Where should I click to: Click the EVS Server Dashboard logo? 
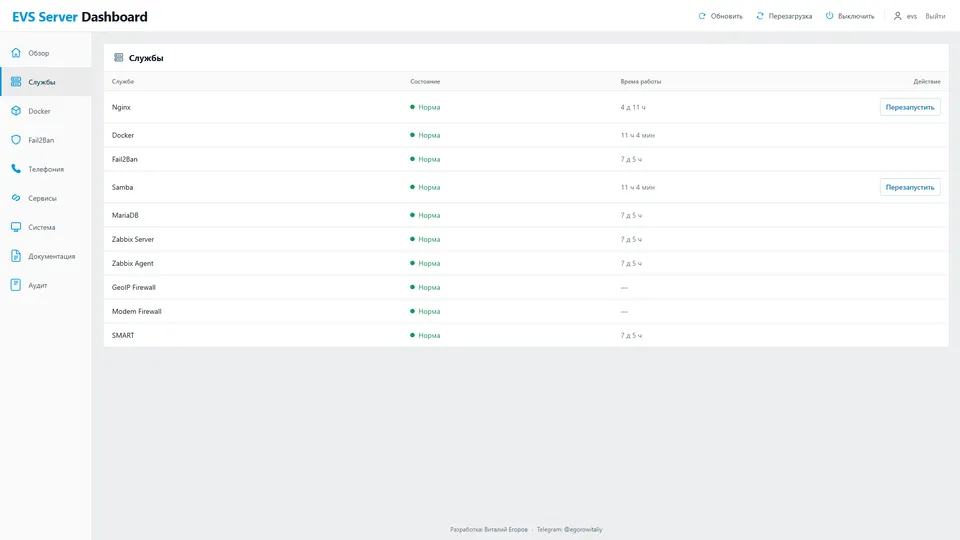pyautogui.click(x=80, y=17)
